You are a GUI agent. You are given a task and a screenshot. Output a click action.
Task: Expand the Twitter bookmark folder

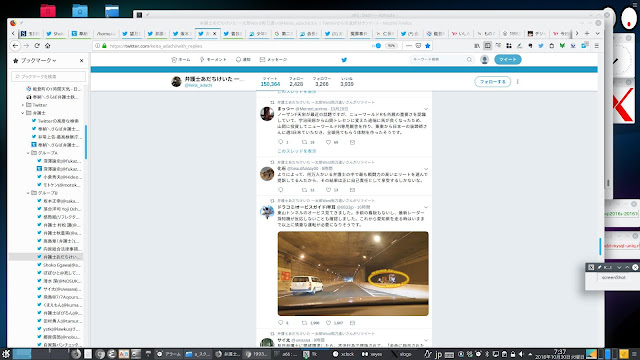coord(23,105)
